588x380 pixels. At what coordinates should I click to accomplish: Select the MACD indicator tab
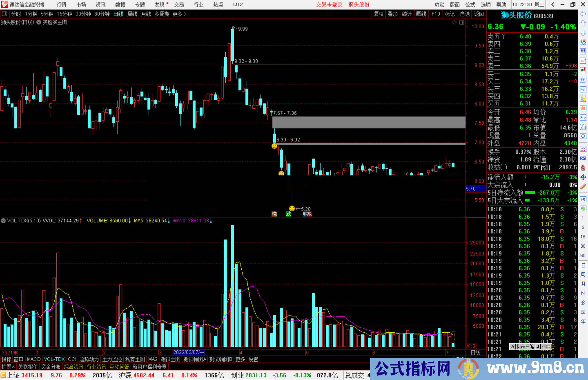[x=34, y=359]
